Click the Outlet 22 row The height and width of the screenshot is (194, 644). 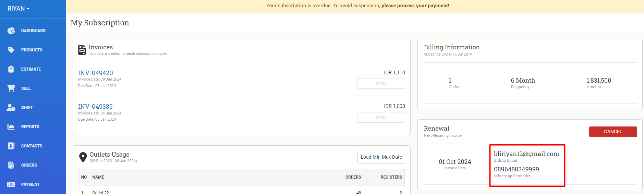pyautogui.click(x=242, y=191)
